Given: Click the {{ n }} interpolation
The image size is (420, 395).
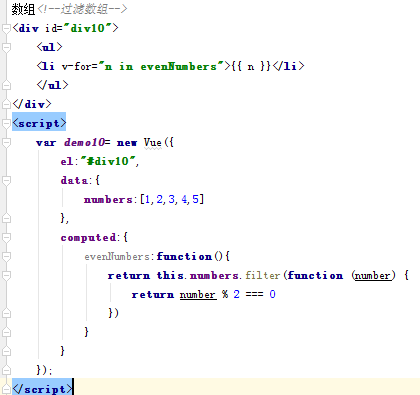Looking at the screenshot, I should (x=251, y=66).
